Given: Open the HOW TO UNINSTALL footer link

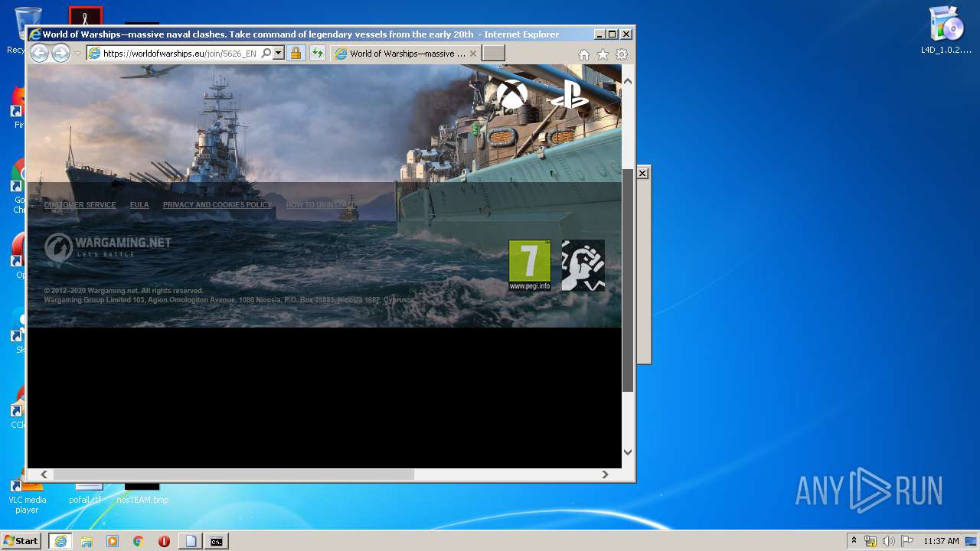Looking at the screenshot, I should 321,205.
